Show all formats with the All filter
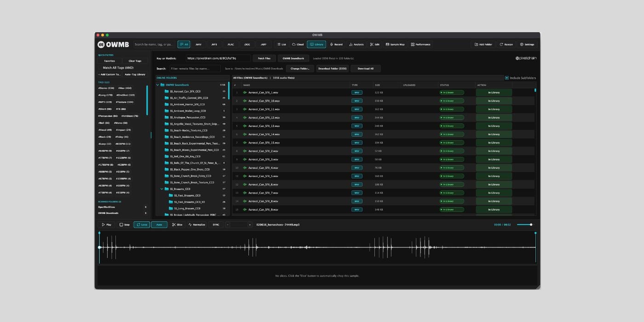644x322 pixels. pyautogui.click(x=184, y=45)
